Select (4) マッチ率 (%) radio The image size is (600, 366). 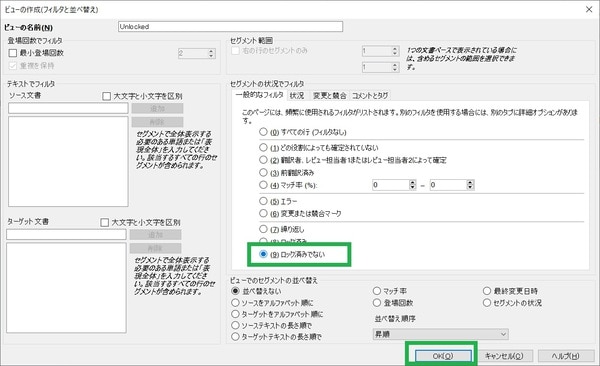263,185
